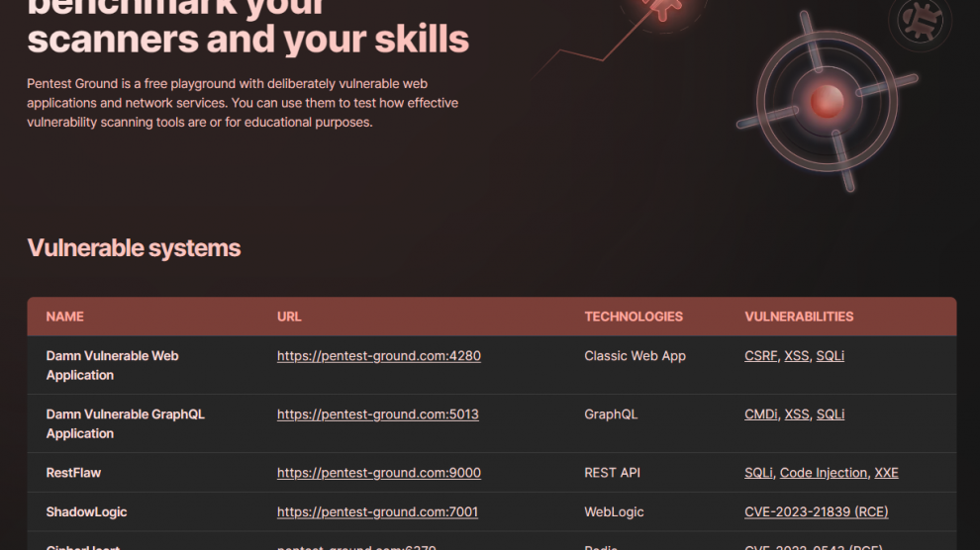The width and height of the screenshot is (980, 550).
Task: Open the pentest-ground.com:9000 URL link
Action: pos(379,473)
